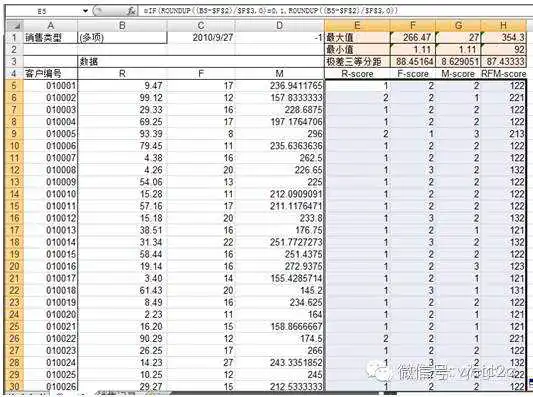The height and width of the screenshot is (397, 533).
Task: Click the M-score header cell
Action: pyautogui.click(x=458, y=73)
